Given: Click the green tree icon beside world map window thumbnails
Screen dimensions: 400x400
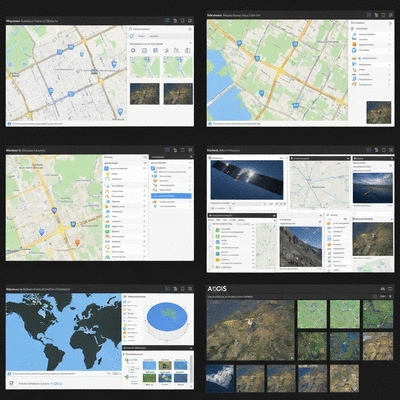Looking at the screenshot, I should pos(127,360).
